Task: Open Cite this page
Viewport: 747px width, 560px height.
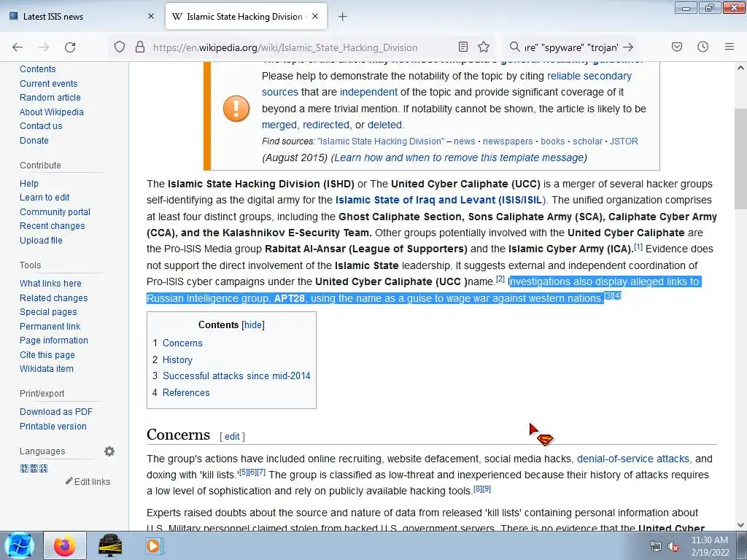Action: pos(47,355)
